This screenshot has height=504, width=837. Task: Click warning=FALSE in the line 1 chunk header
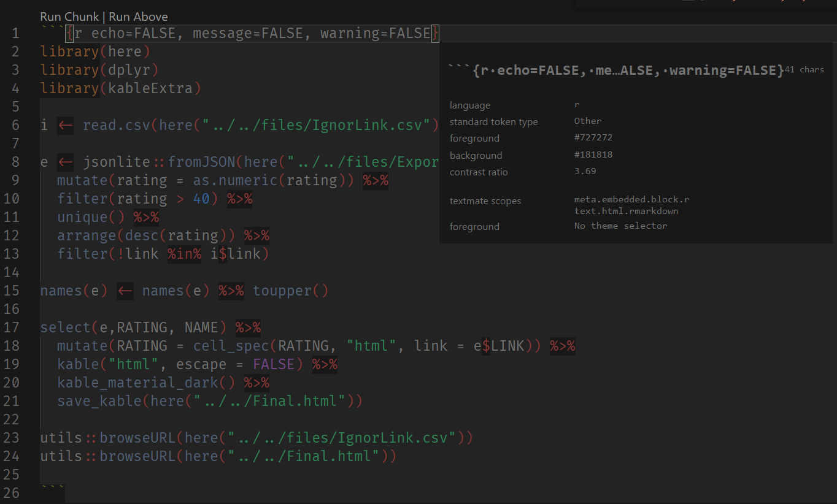(376, 33)
